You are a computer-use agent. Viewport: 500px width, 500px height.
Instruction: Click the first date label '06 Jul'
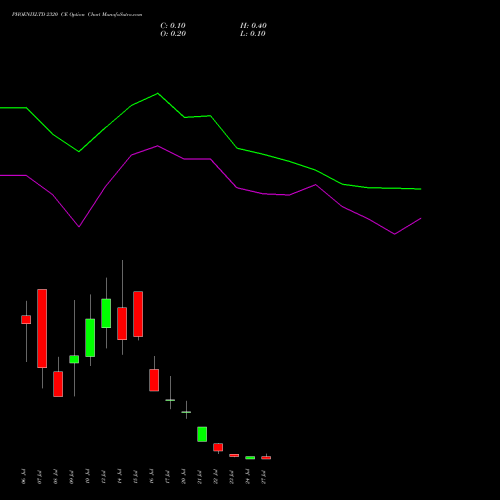coord(23,477)
